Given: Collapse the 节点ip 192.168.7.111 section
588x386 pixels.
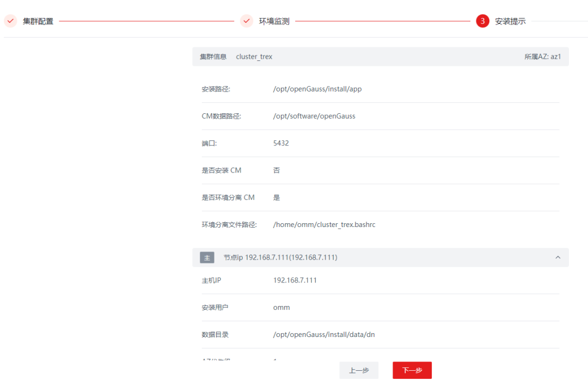Looking at the screenshot, I should (x=558, y=258).
